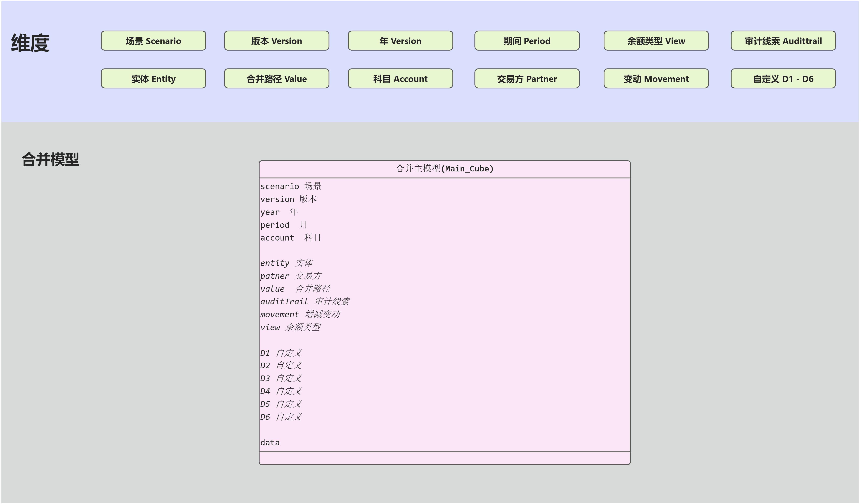Click the 合并模型 section heading
Viewport: 861px width, 504px height.
point(51,160)
